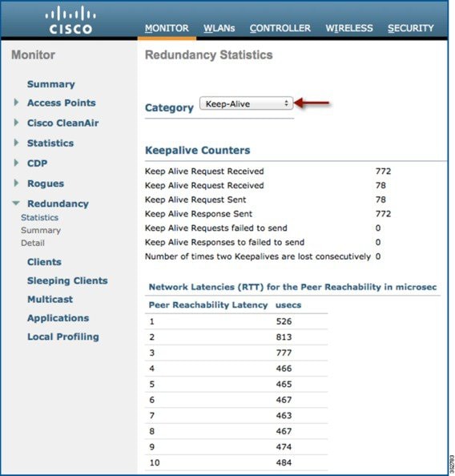Open the Applications sidebar link
The image size is (455, 476).
pos(58,318)
